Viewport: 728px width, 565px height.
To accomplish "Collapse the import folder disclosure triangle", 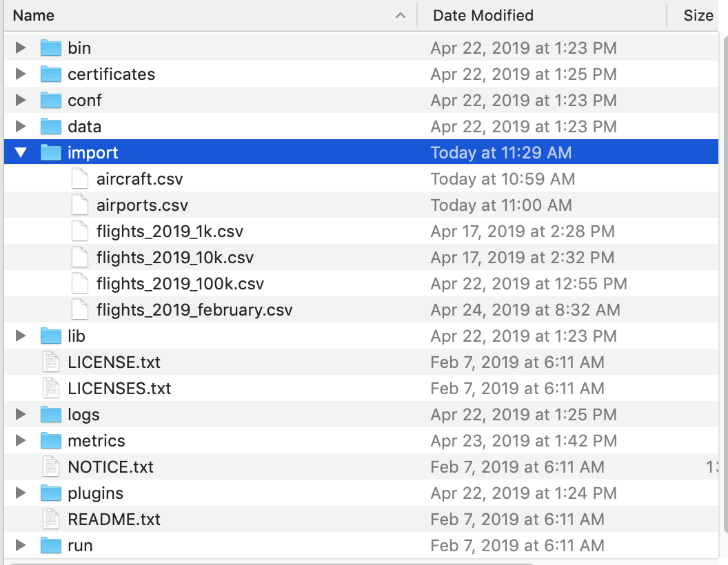I will click(21, 153).
